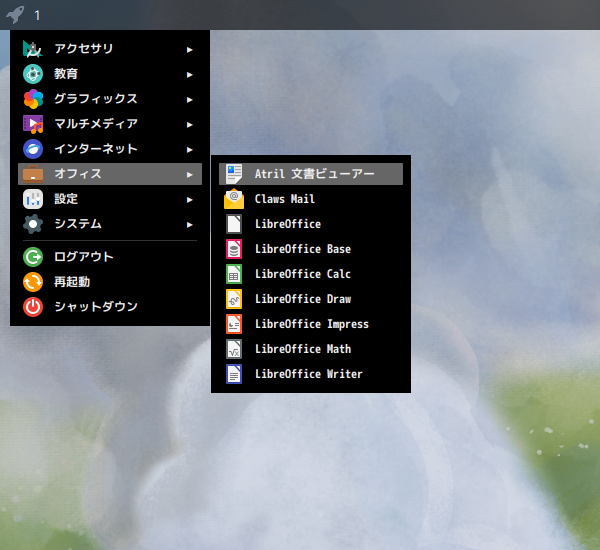Click the 教育 category icon

tap(33, 74)
